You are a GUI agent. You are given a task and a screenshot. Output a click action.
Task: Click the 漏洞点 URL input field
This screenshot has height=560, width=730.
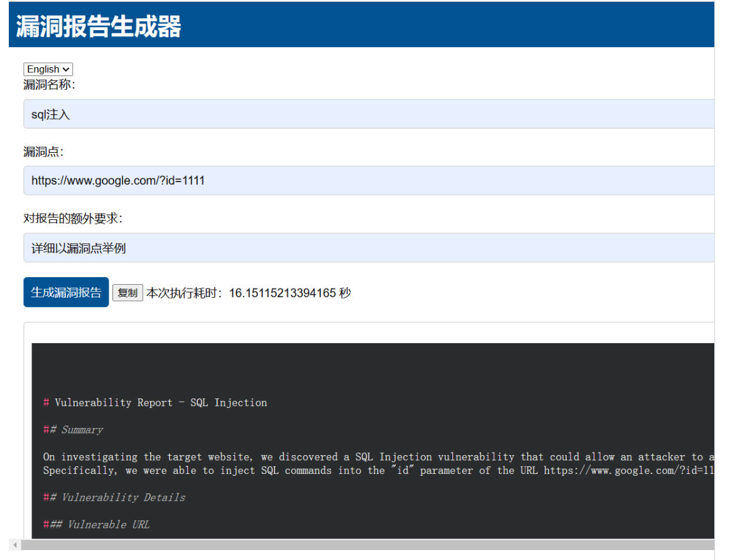(369, 180)
